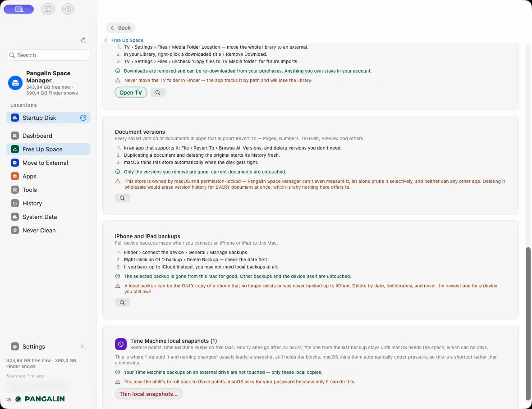Click the magnifier button under iPhone and iPad backups

122,303
